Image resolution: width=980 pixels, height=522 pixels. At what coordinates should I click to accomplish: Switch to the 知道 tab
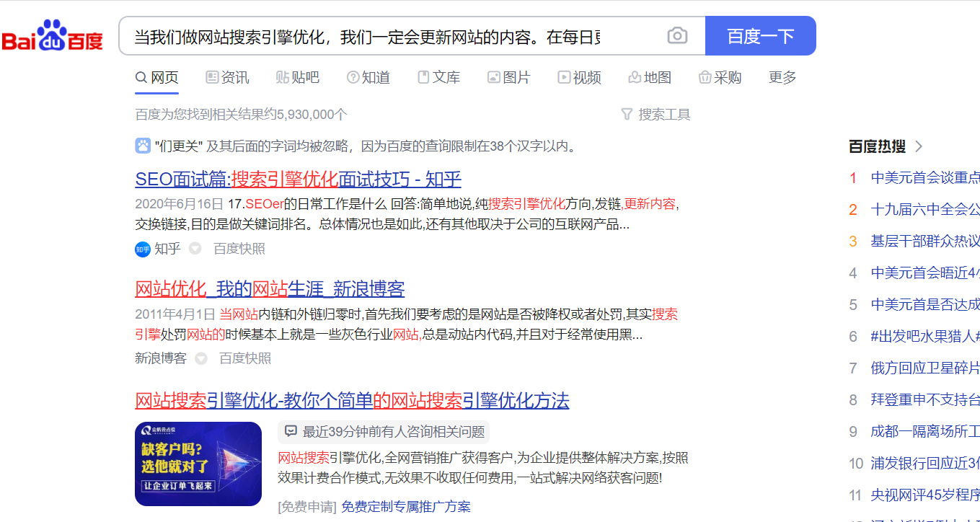pos(368,77)
